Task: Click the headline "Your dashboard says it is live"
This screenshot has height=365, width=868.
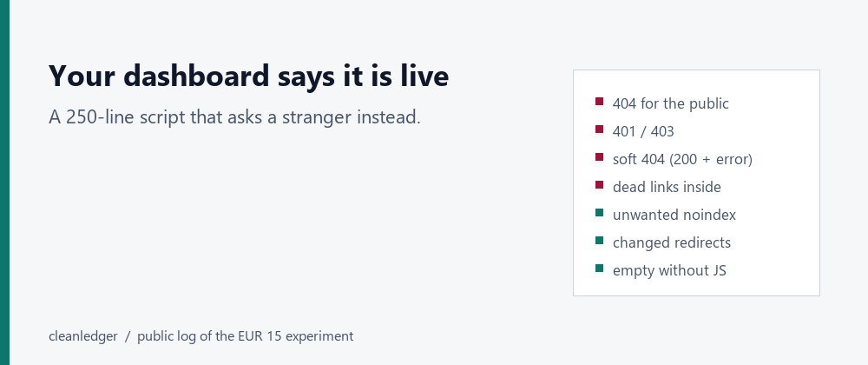Action: coord(248,76)
